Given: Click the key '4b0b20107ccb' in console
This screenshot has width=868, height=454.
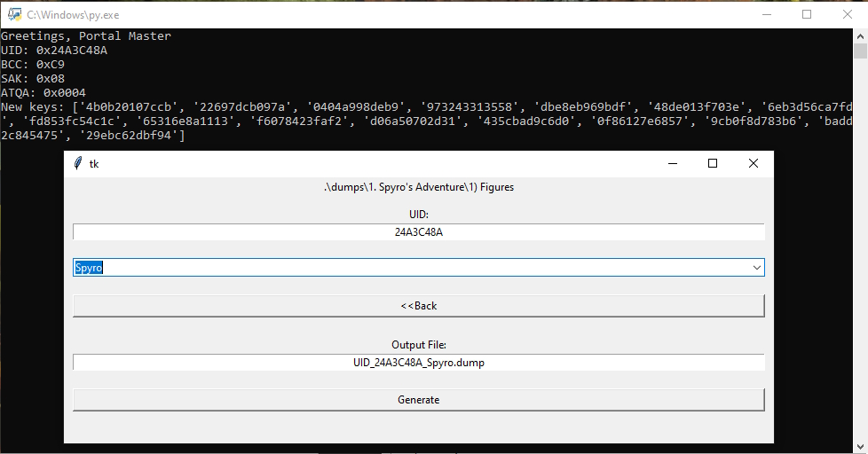Looking at the screenshot, I should click(129, 106).
